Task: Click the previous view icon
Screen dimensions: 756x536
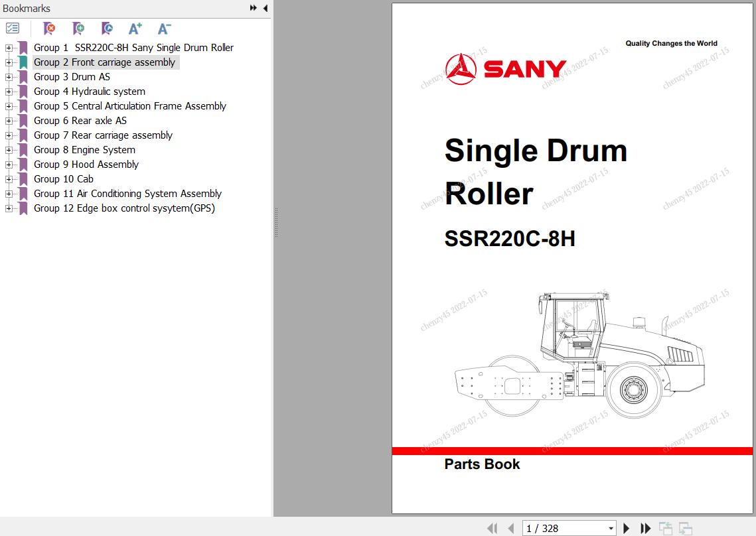Action: (x=666, y=528)
